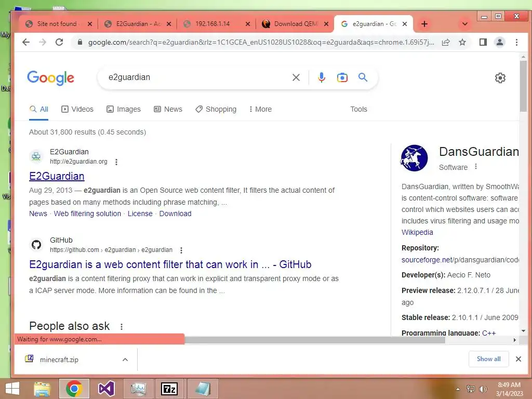Open Chrome three-dot menu
532x399 pixels.
coord(516,42)
